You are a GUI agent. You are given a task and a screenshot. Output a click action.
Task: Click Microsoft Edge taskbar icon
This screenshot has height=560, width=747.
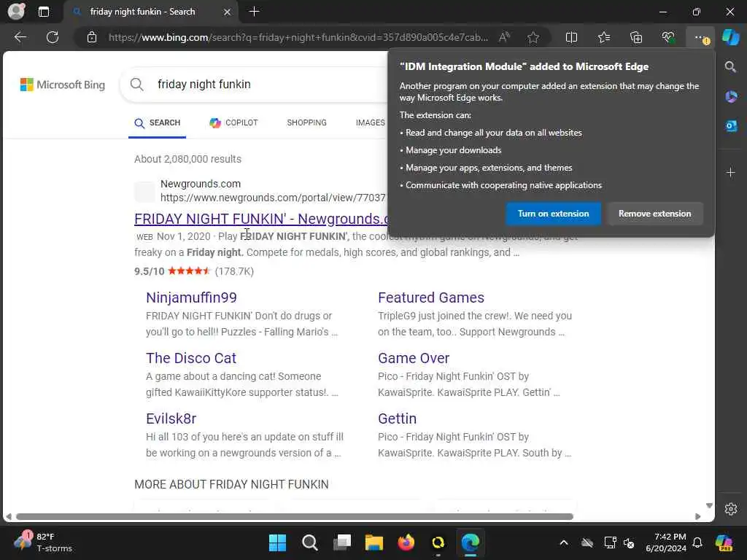[471, 542]
